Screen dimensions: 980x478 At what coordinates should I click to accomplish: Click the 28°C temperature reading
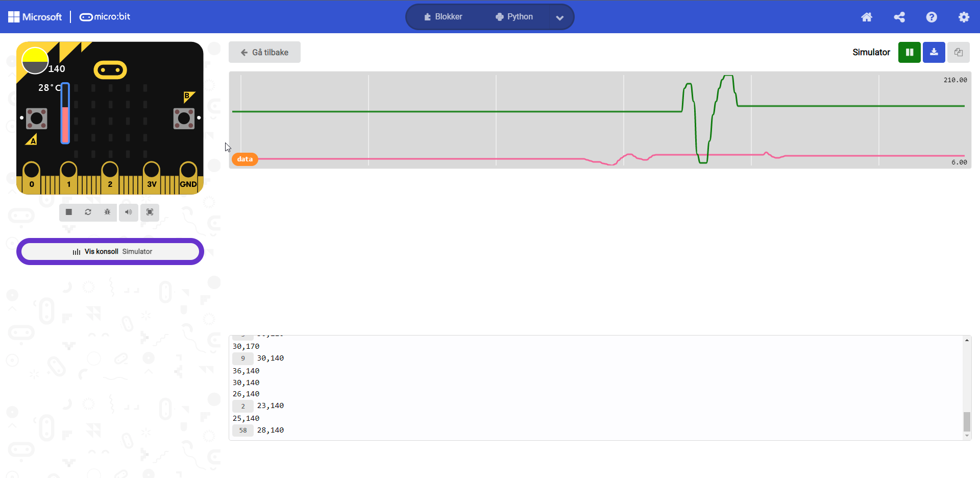(50, 88)
